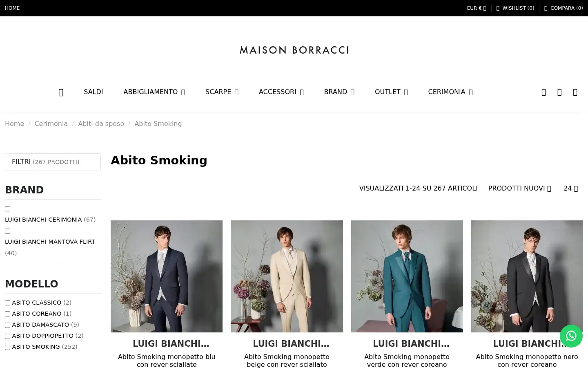The image size is (588, 368).
Task: Expand the BRAND menu
Action: (339, 92)
